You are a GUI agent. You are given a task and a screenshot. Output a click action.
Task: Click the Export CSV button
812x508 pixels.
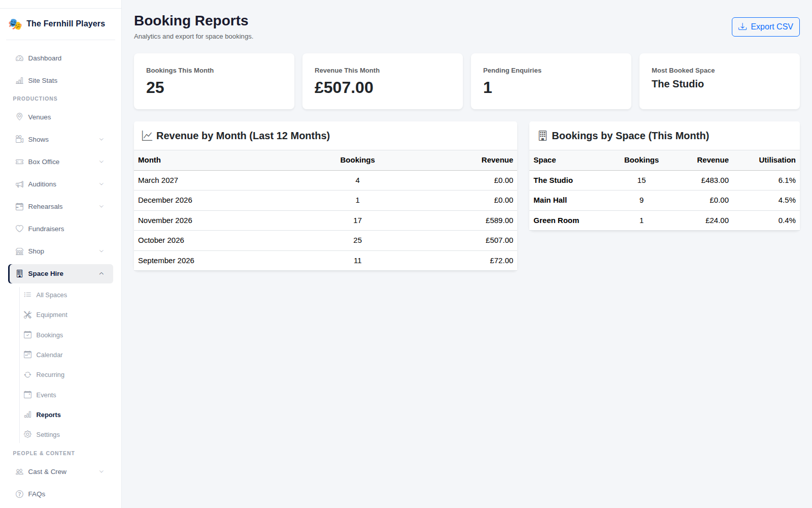coord(765,27)
